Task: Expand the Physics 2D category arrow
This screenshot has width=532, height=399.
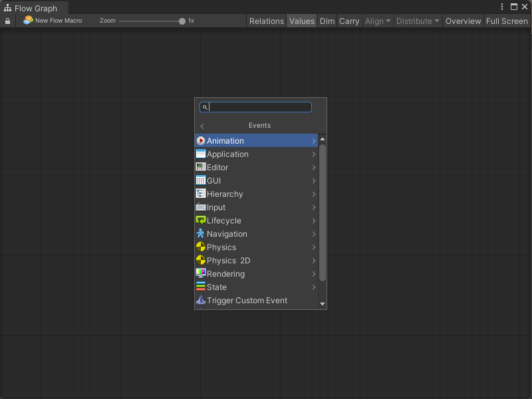Action: [x=314, y=261]
